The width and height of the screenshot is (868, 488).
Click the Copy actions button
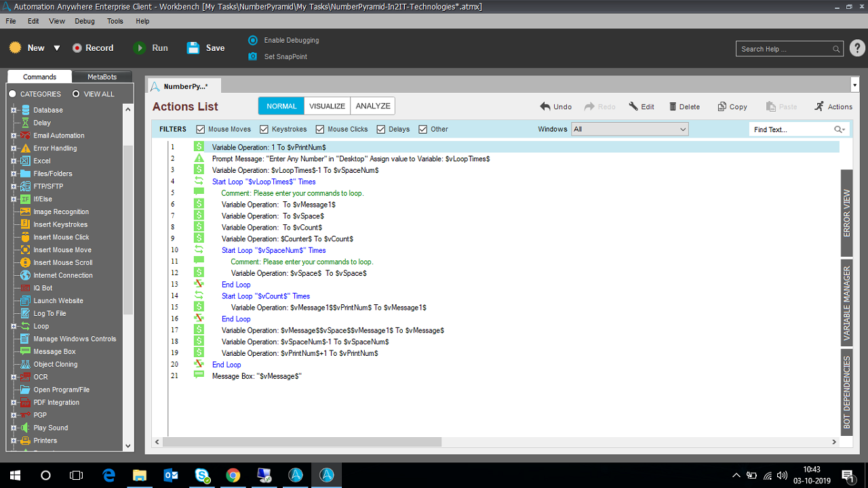(x=732, y=106)
